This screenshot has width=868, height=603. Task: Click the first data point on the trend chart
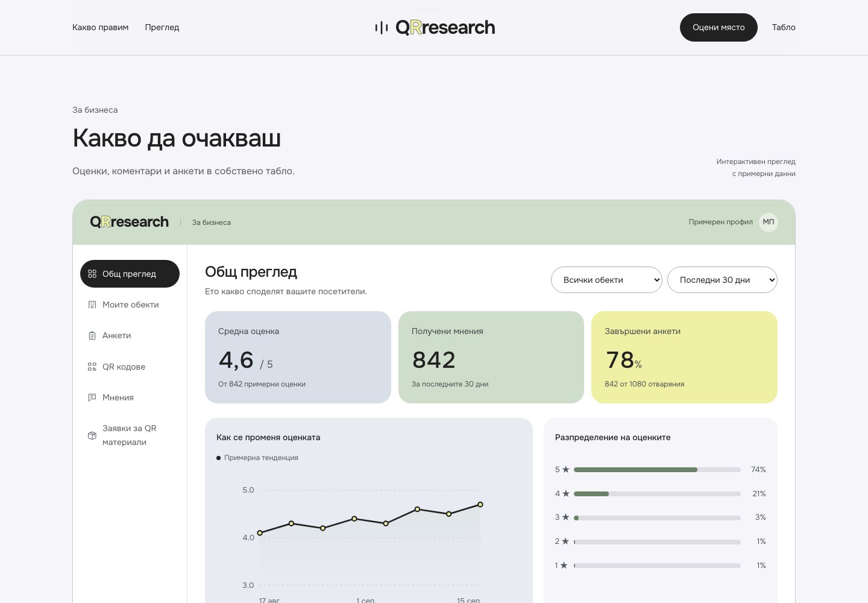[260, 533]
